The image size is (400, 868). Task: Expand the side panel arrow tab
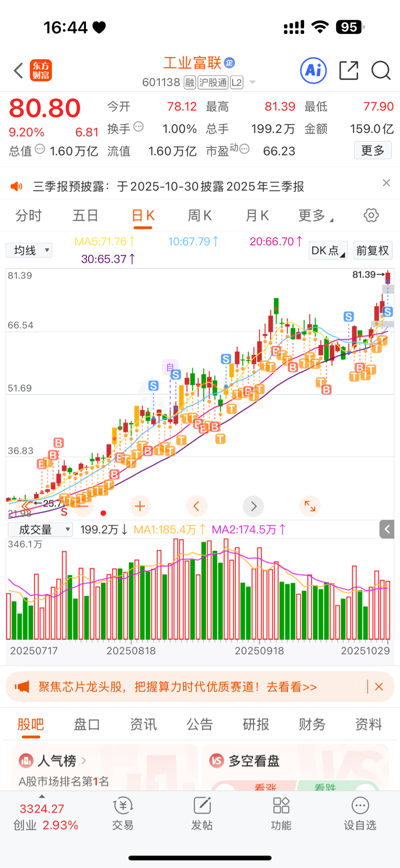[386, 529]
